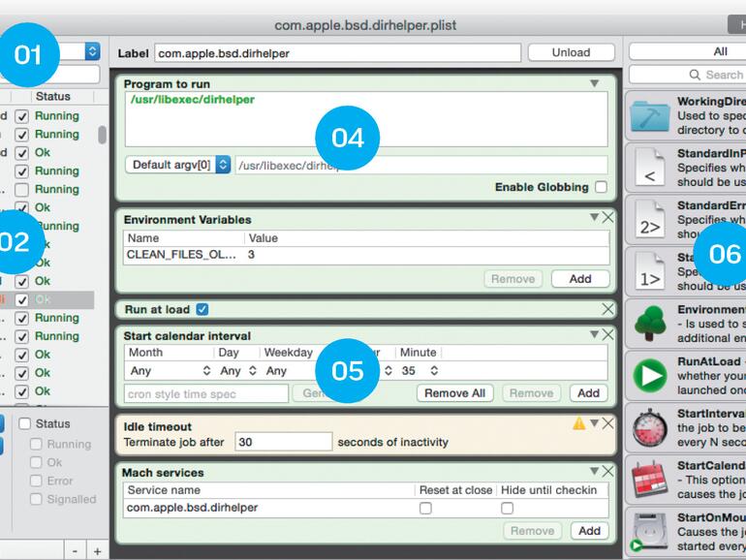Viewport: 746px width, 560px height.
Task: Remove the Start calendar interval section with X
Action: [607, 334]
